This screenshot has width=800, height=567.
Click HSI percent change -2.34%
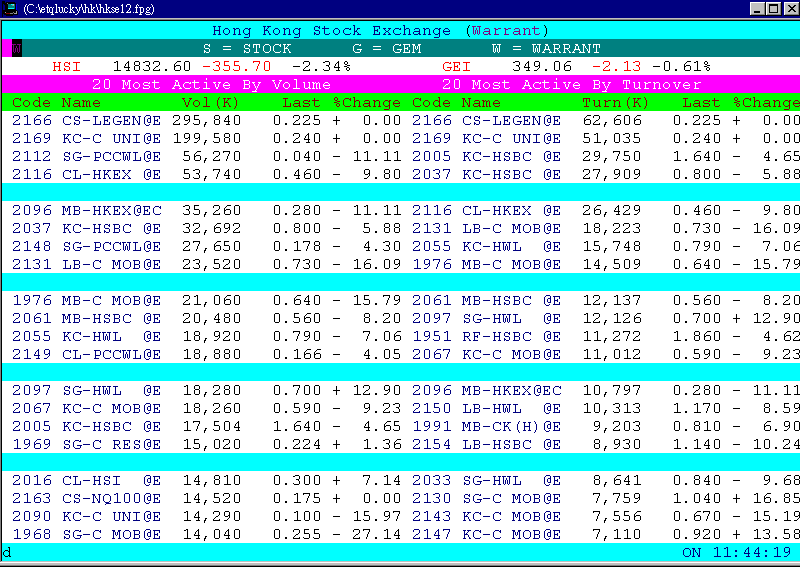(x=321, y=66)
